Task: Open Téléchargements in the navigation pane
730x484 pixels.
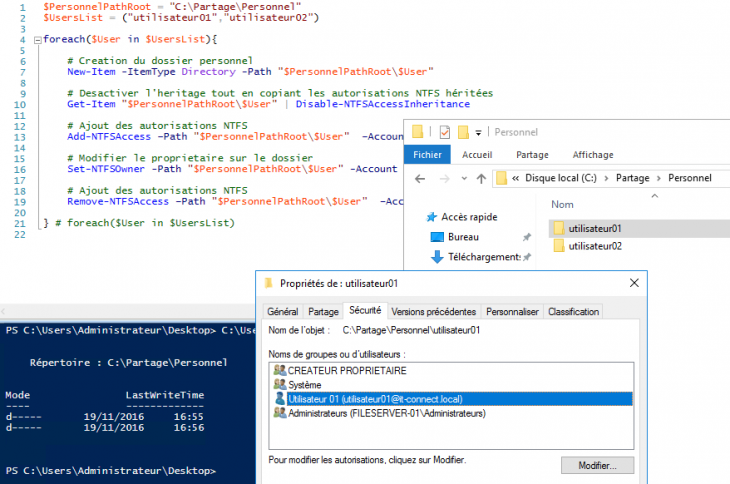Action: click(x=484, y=257)
